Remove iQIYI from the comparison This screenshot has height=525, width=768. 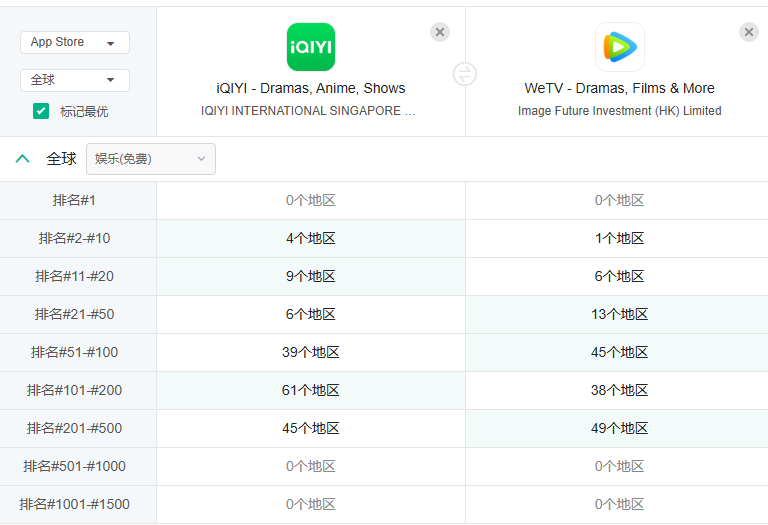[440, 32]
